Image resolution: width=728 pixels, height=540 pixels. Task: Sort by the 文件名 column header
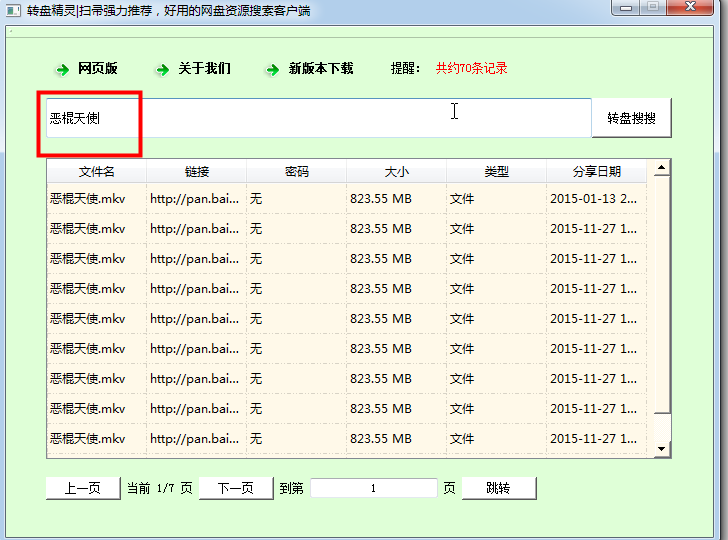tap(97, 171)
